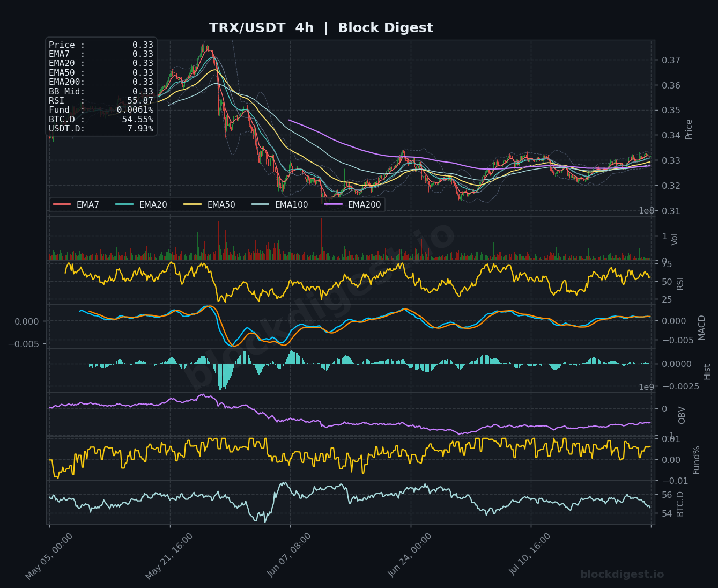This screenshot has height=588, width=718.
Task: Click the EMA200 row in info box
Action: 101,82
